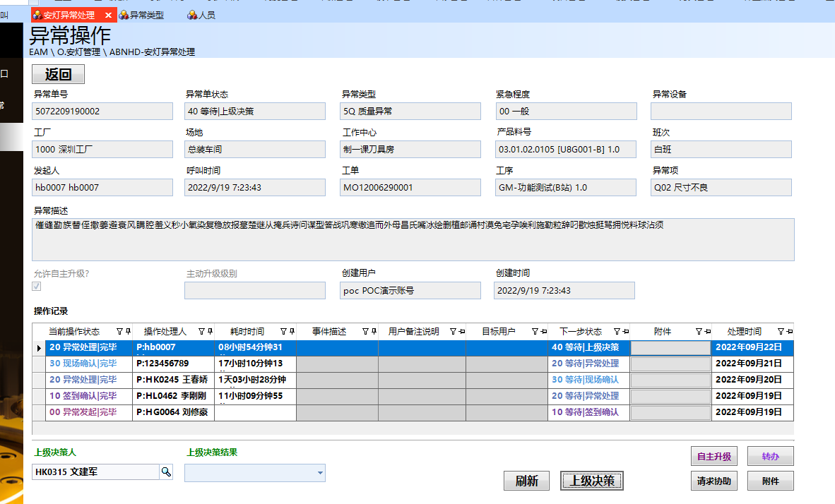835x504 pixels.
Task: Click the 异常项 field Q02 尺寸不良
Action: pos(721,187)
